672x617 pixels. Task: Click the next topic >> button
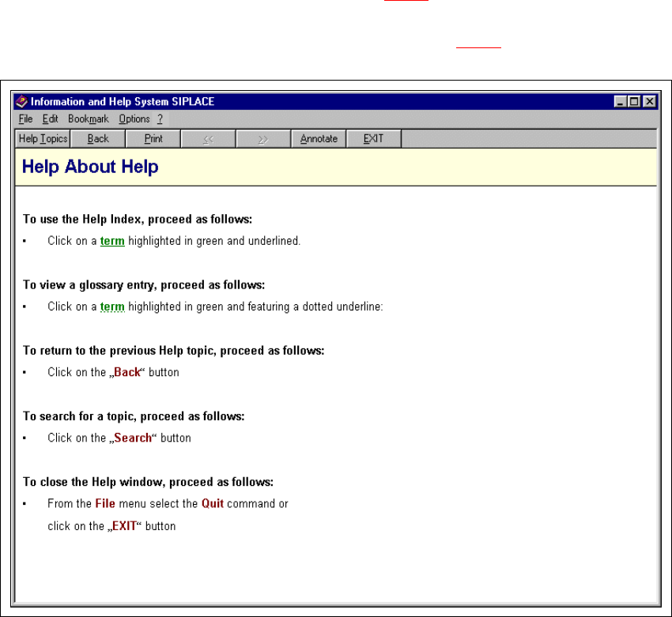tap(263, 139)
